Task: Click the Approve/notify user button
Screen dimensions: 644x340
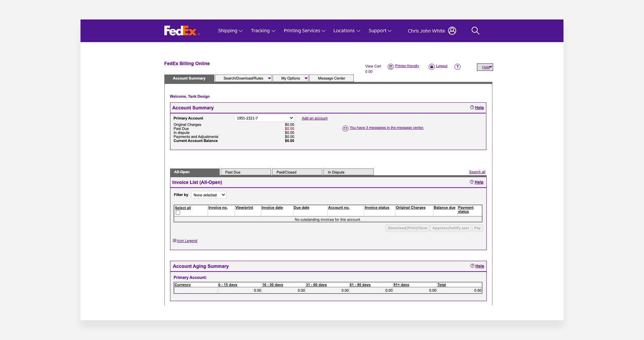Action: (x=451, y=228)
